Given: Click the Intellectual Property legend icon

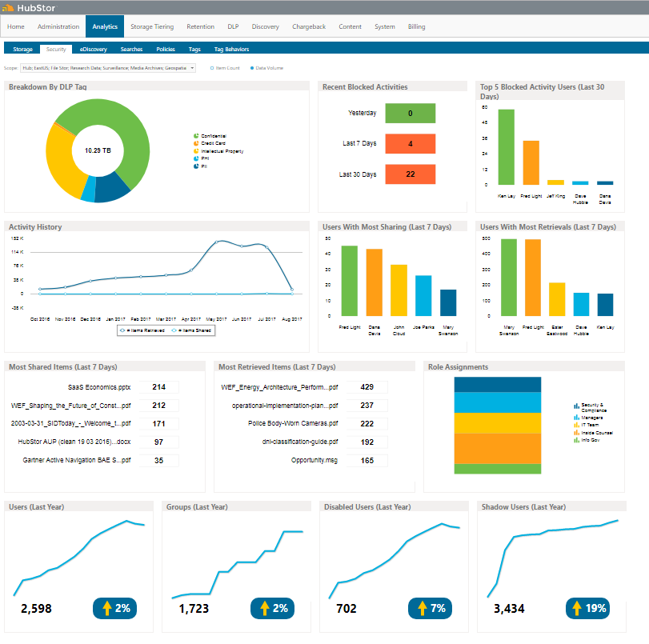Looking at the screenshot, I should [x=196, y=151].
